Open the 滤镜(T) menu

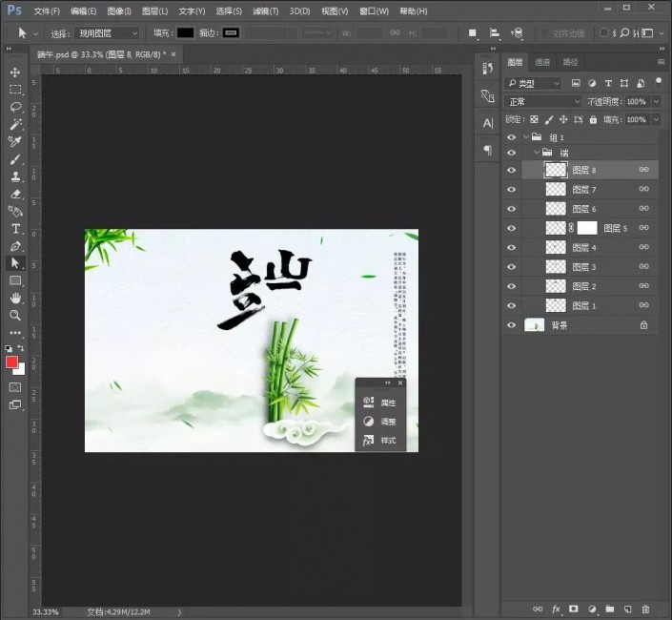click(265, 11)
